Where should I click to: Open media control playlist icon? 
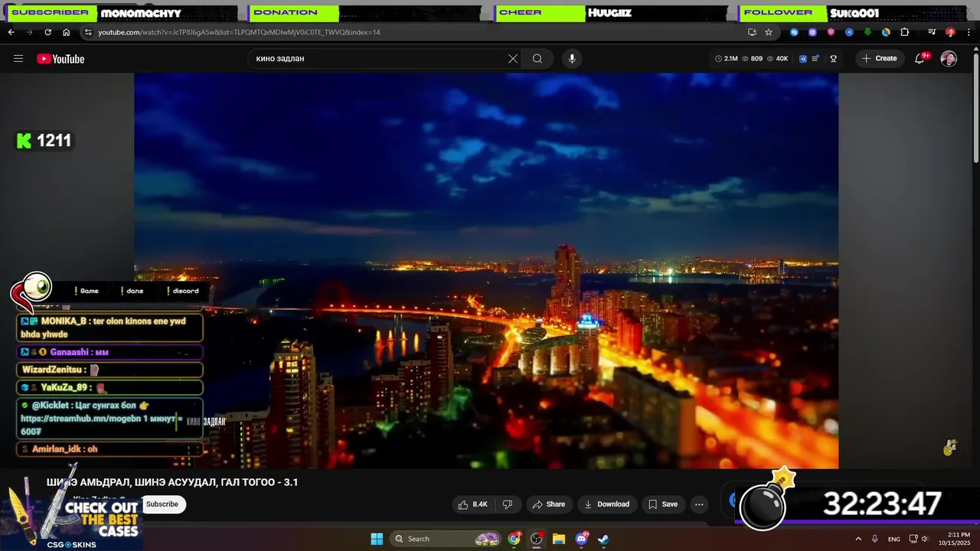pos(932,32)
